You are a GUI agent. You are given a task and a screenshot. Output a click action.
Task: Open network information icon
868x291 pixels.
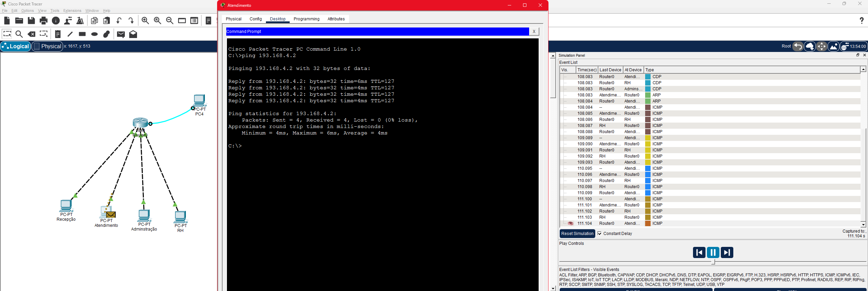56,21
